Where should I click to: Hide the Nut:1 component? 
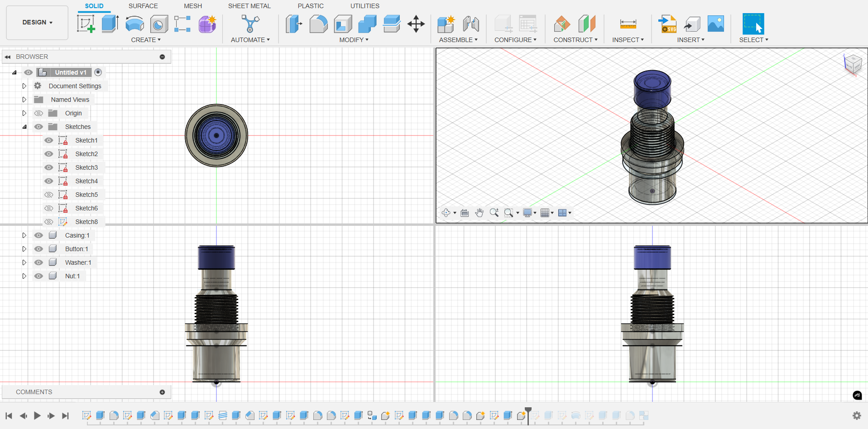tap(39, 276)
